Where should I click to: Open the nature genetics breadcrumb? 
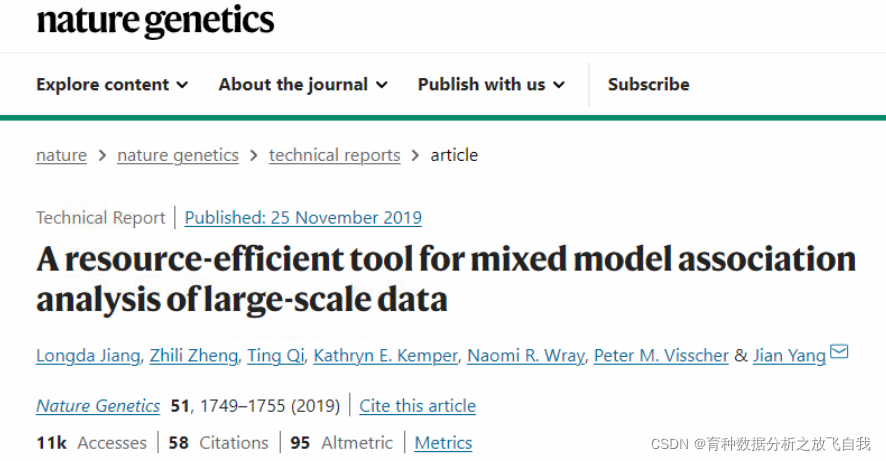click(x=178, y=155)
